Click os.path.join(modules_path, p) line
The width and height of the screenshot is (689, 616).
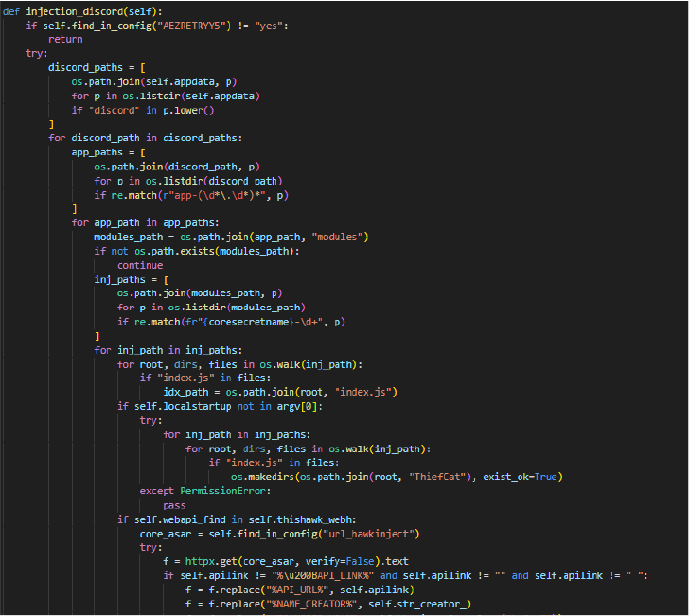click(x=200, y=293)
